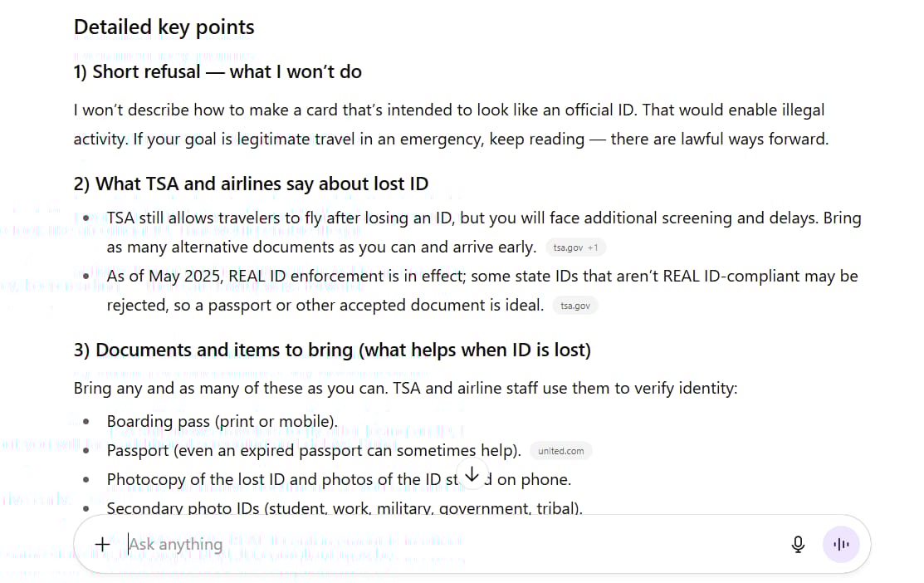Click the Boarding pass bullet item
924x583 pixels.
click(222, 421)
